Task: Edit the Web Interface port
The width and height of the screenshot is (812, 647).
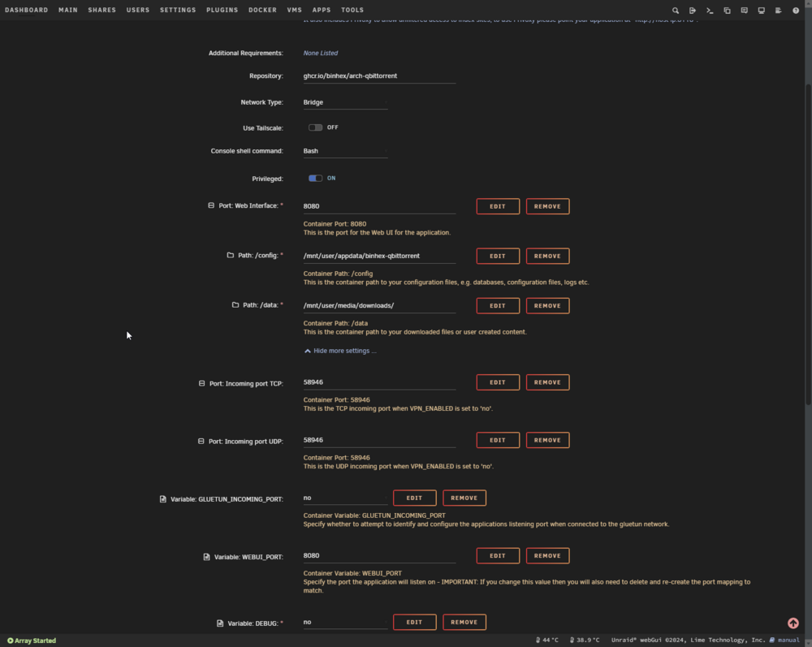Action: [x=498, y=206]
